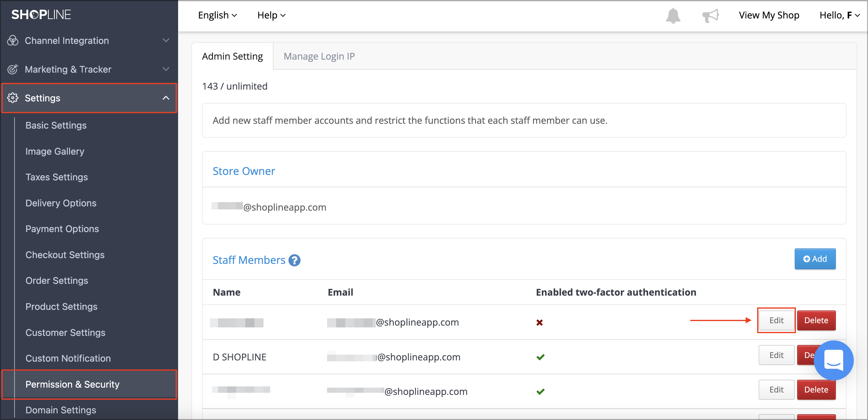The height and width of the screenshot is (420, 868).
Task: Click the Email column header
Action: pos(340,292)
